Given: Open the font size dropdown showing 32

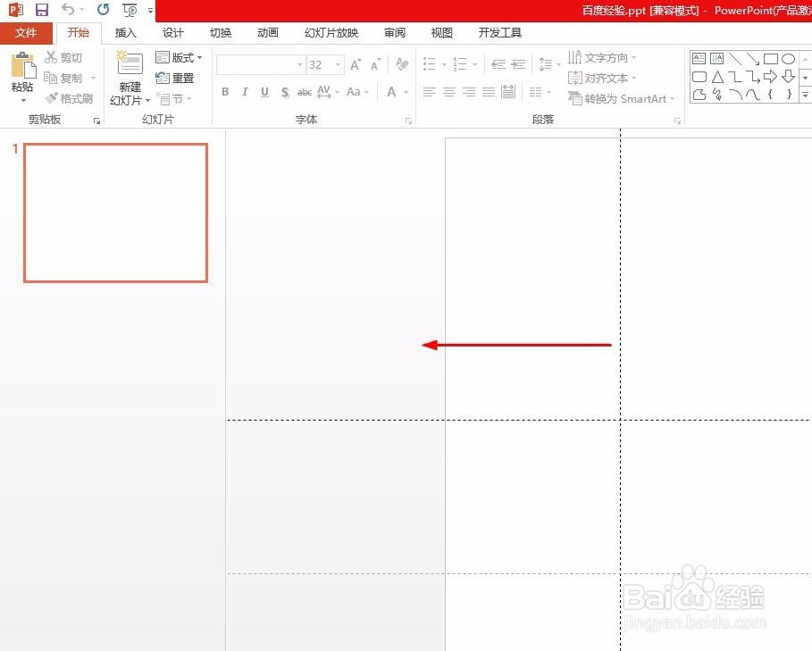Looking at the screenshot, I should tap(337, 64).
